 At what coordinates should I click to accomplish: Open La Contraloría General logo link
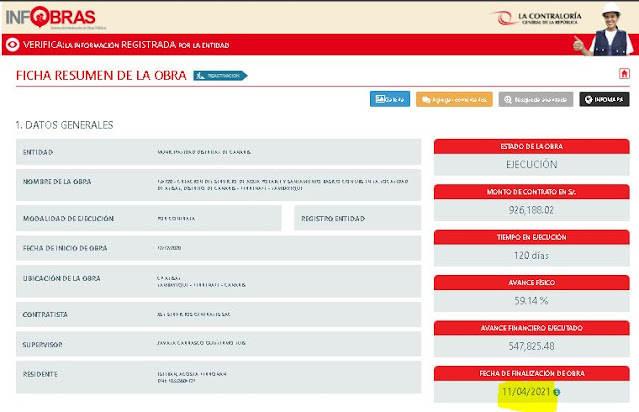536,18
